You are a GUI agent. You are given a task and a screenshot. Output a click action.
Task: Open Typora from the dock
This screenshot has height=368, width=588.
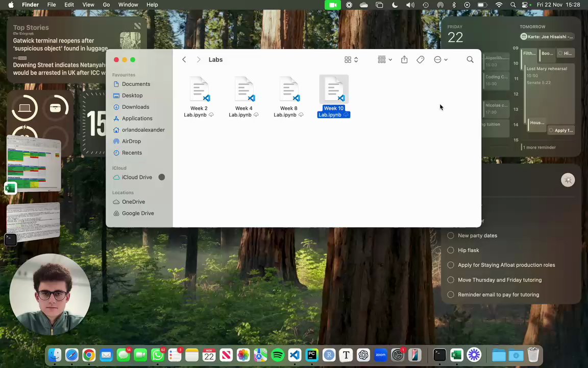pos(346,355)
